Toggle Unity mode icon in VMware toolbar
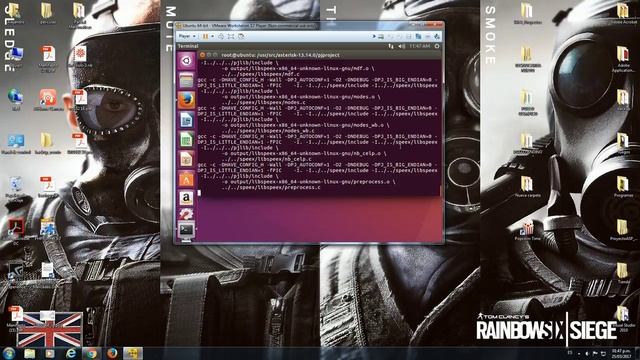The image size is (640, 360). [241, 36]
